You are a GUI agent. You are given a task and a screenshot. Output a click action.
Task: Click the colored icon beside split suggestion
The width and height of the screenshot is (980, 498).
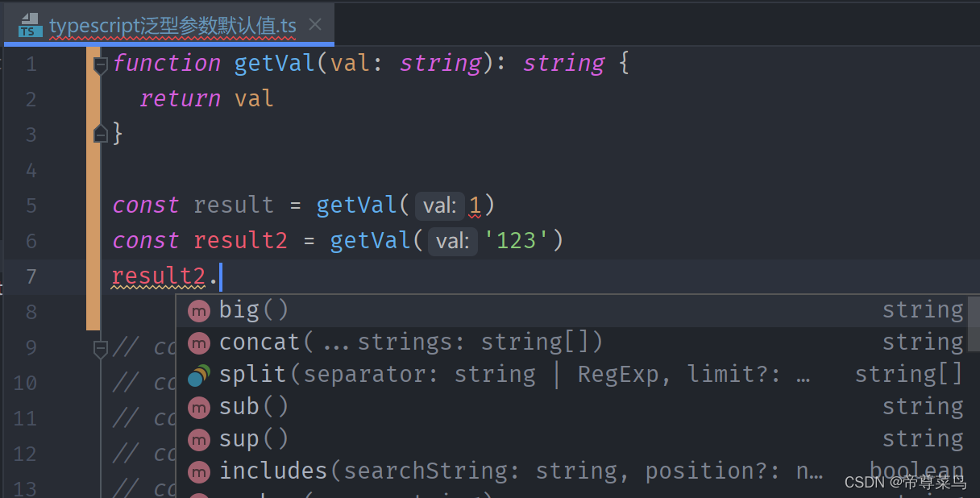click(199, 375)
